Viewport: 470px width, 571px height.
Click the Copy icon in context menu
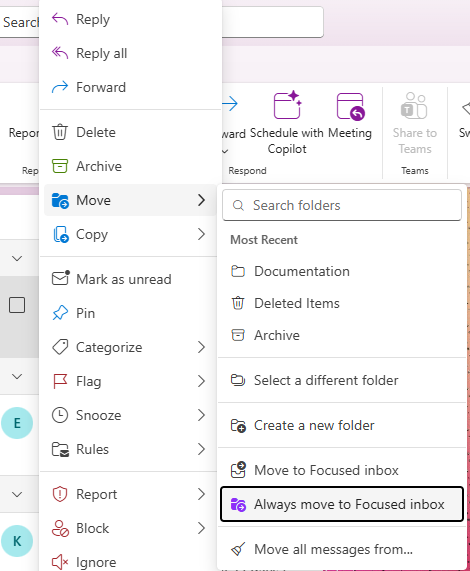click(x=61, y=234)
